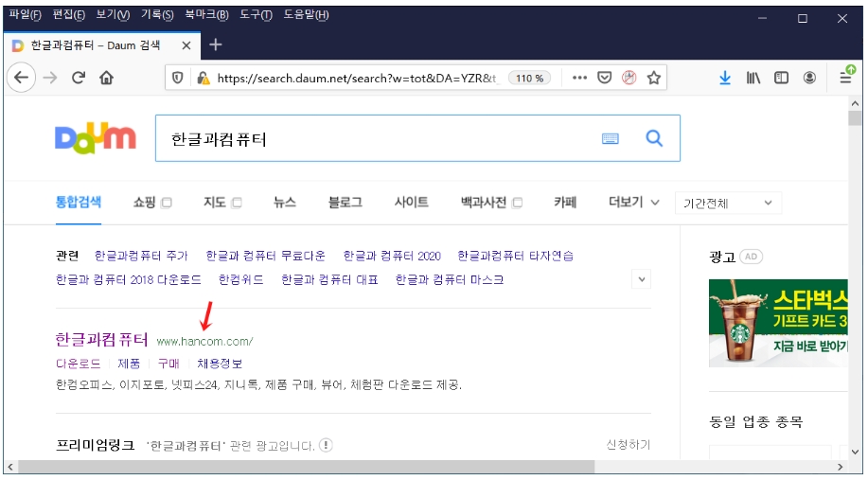Click the Starbucks gift card ad banner
This screenshot has height=480, width=868.
778,323
